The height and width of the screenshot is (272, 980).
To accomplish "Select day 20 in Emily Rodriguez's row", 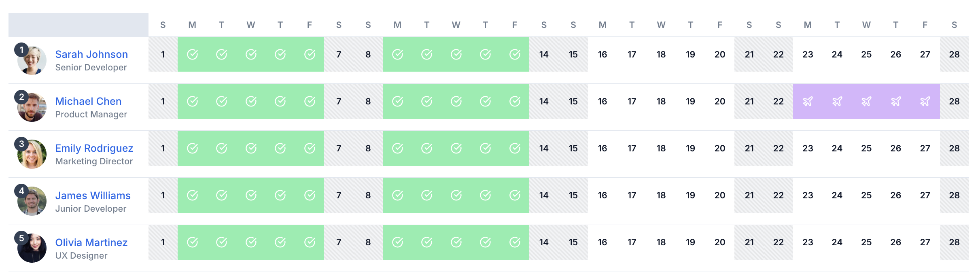I will (x=720, y=148).
